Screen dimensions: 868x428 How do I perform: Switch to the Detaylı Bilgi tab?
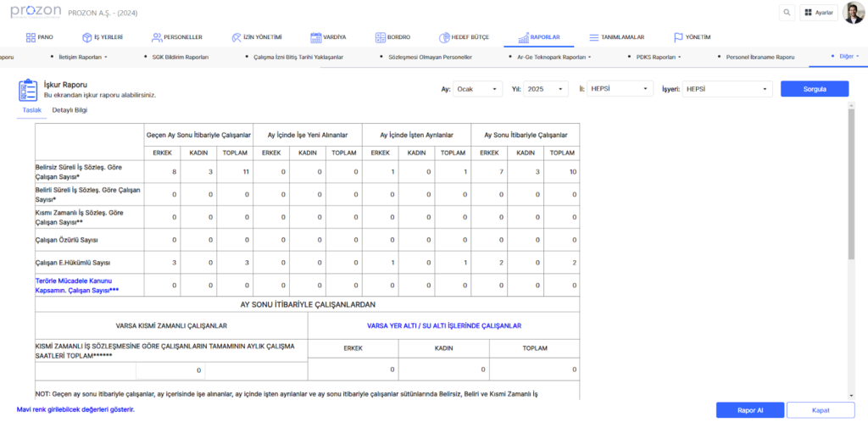point(70,110)
